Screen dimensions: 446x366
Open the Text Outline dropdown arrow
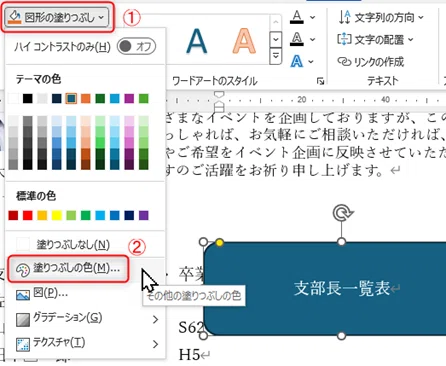click(x=312, y=40)
